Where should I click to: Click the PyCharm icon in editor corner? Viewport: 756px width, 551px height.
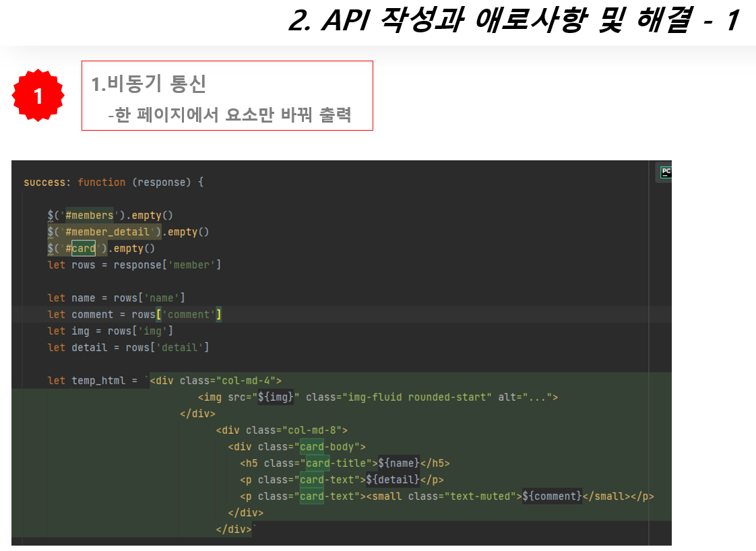point(666,172)
